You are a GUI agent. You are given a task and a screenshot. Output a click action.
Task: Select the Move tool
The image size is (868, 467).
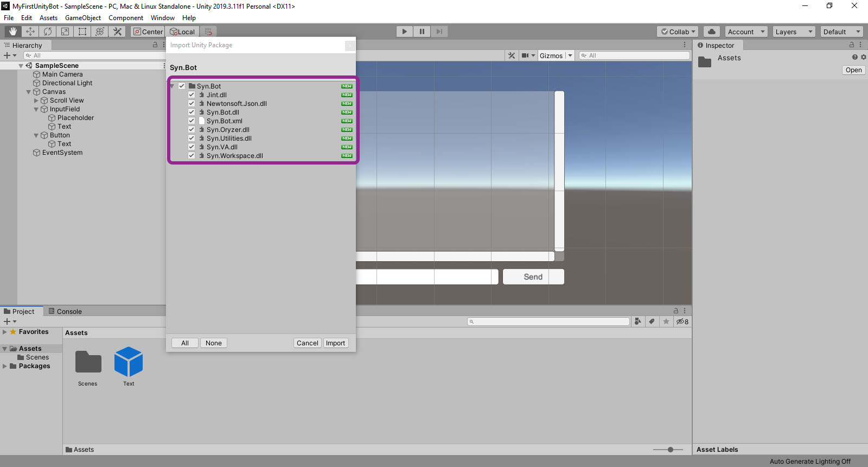(x=30, y=31)
